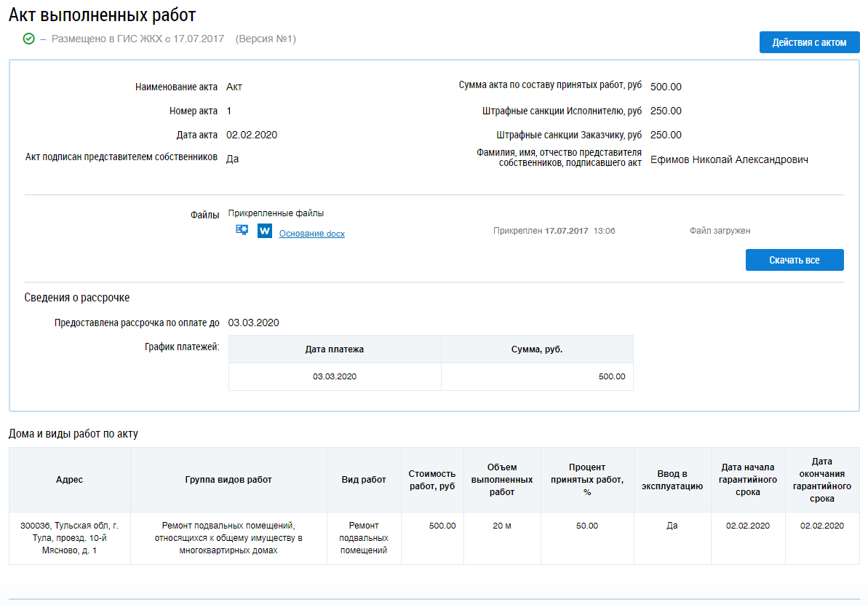The image size is (868, 605).
Task: Click the Адрес column header
Action: [69, 480]
